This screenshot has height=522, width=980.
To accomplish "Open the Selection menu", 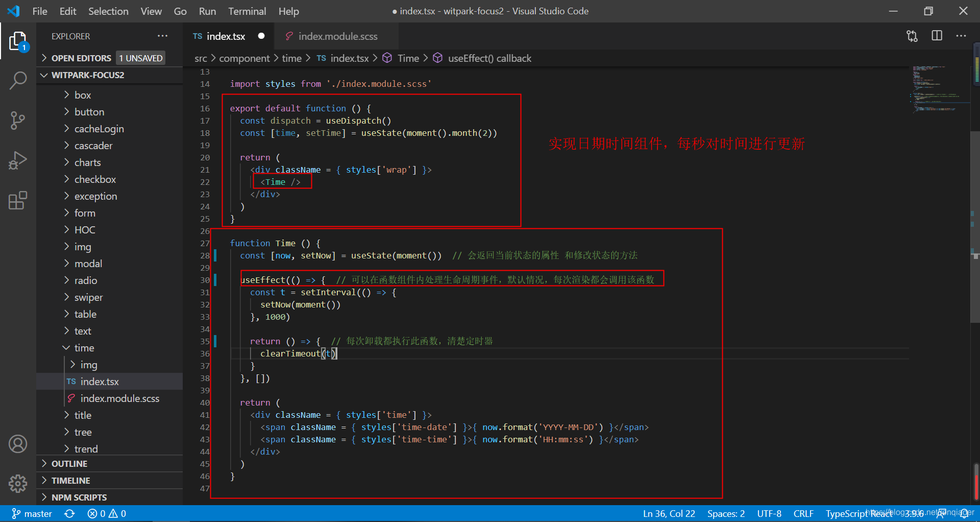I will click(108, 11).
